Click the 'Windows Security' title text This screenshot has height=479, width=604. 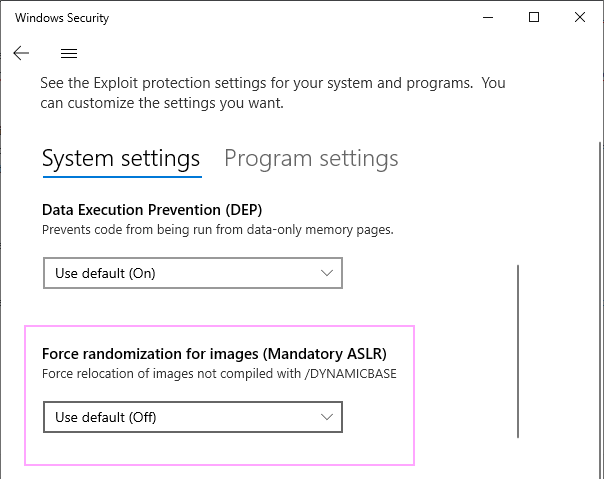click(x=62, y=18)
